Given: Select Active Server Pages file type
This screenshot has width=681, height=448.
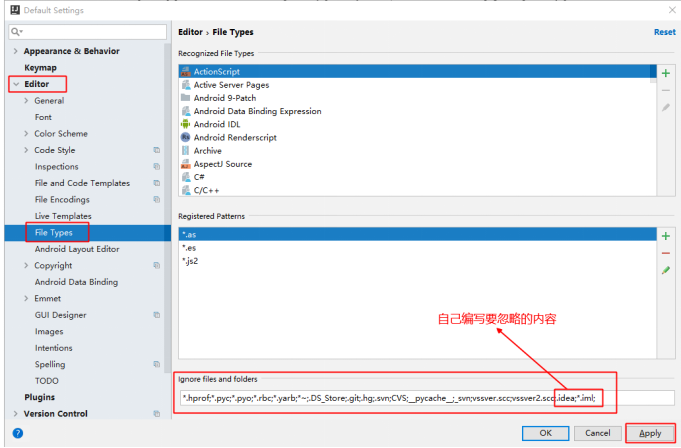Looking at the screenshot, I should pyautogui.click(x=231, y=85).
